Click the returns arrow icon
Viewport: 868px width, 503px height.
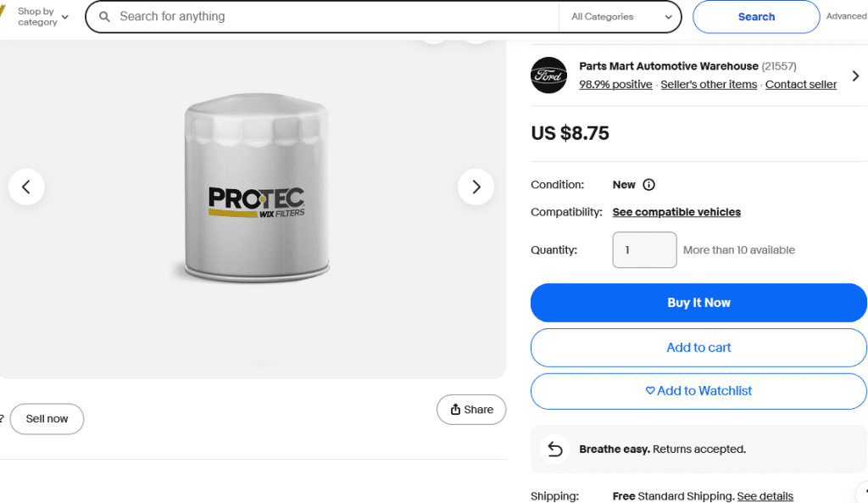[555, 449]
